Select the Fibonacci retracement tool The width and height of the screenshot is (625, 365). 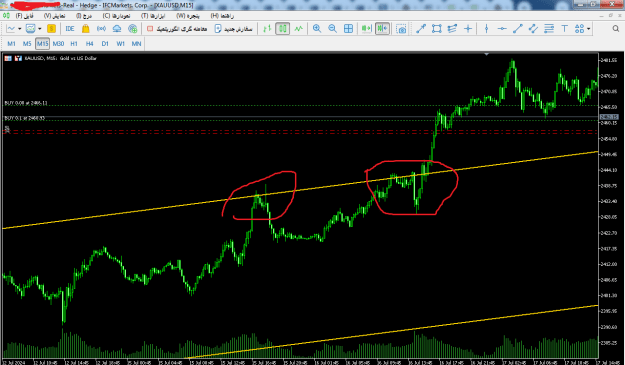pyautogui.click(x=549, y=29)
